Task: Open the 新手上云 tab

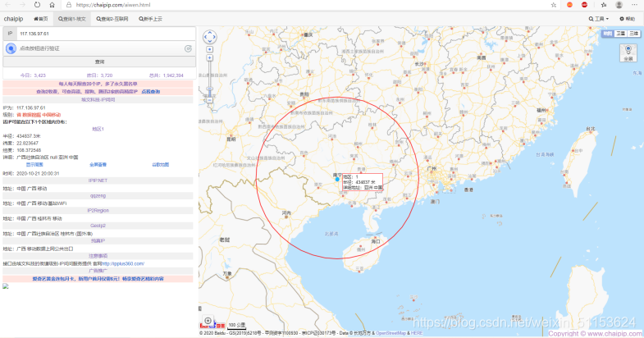Action: pos(150,19)
